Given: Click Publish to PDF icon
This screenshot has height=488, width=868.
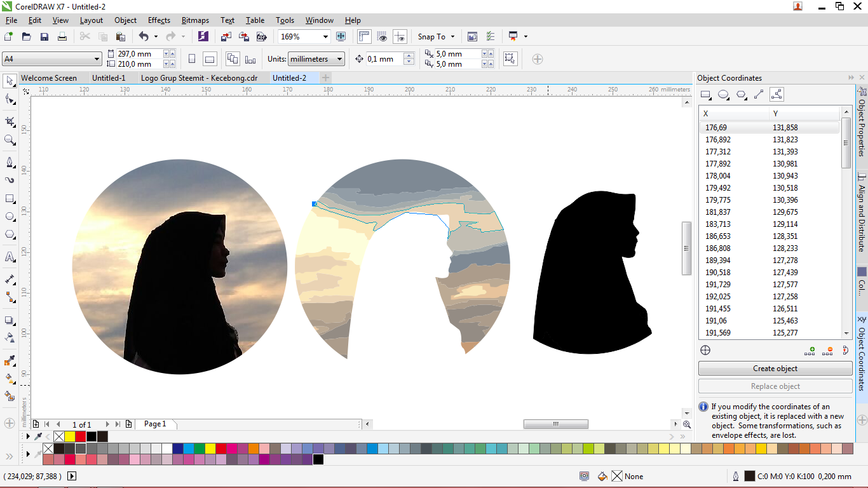Looking at the screenshot, I should [261, 37].
